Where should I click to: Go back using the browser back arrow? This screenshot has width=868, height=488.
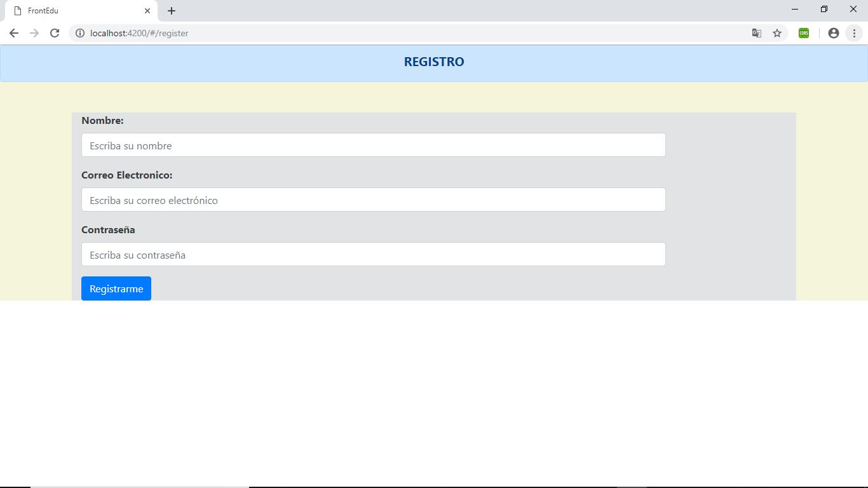point(14,33)
